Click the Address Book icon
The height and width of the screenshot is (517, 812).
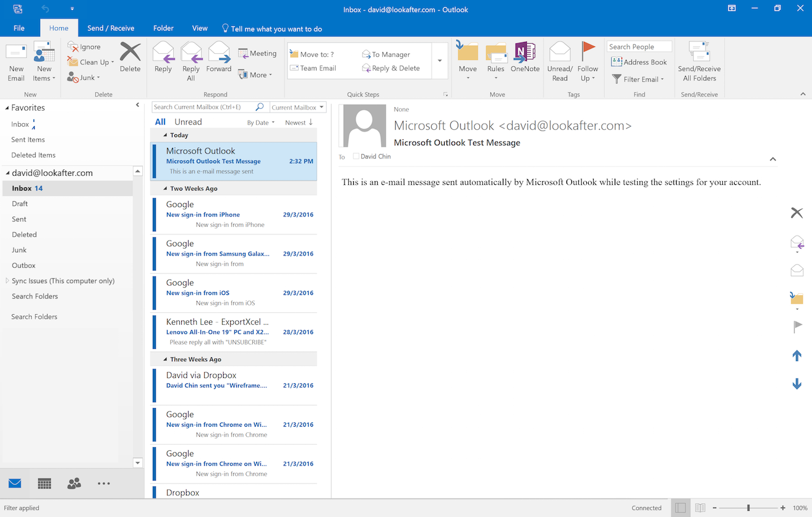tap(617, 62)
